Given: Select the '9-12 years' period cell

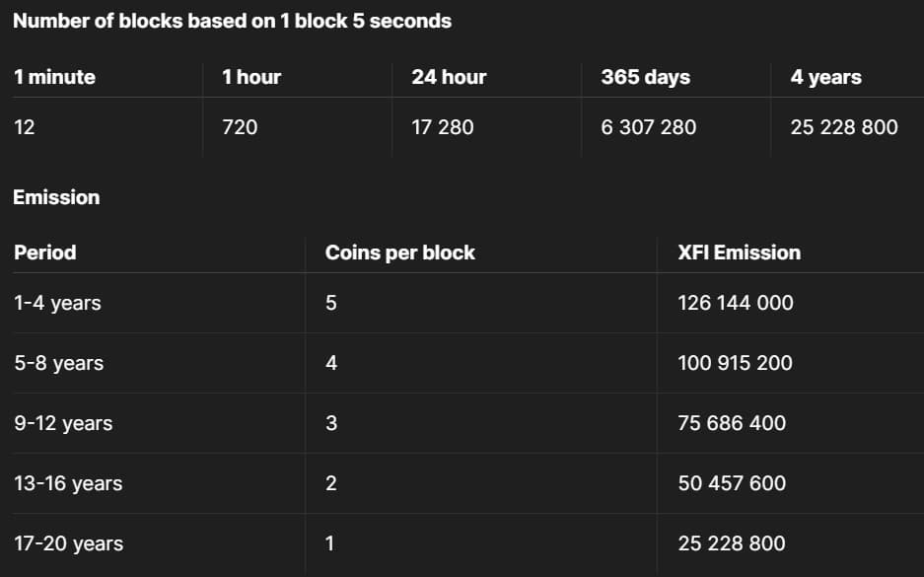Looking at the screenshot, I should pyautogui.click(x=63, y=423).
